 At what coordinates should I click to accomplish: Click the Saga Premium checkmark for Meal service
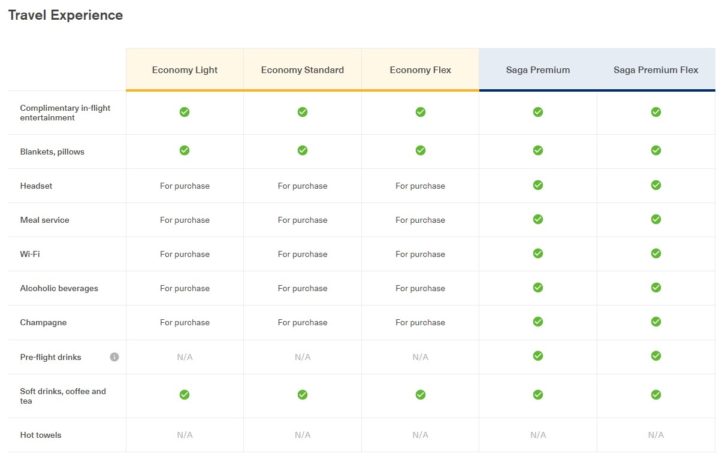tap(538, 219)
